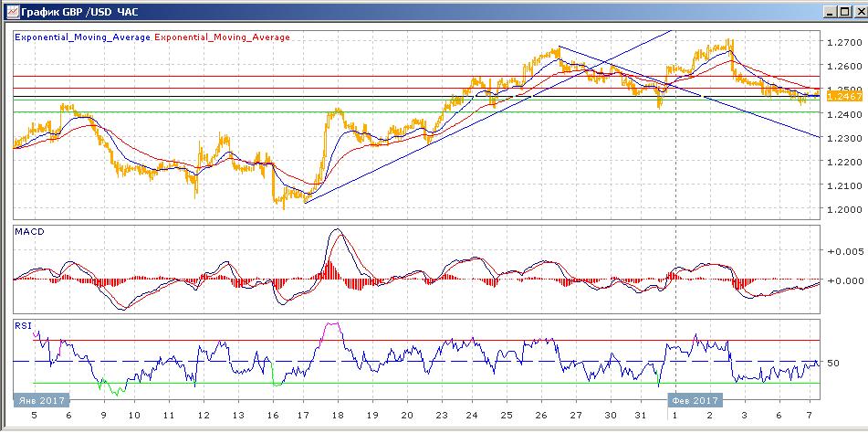
Task: Click date 20 on the time axis
Action: [406, 416]
